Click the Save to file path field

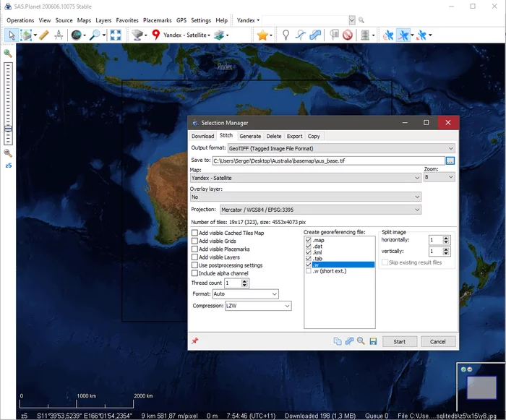point(328,160)
